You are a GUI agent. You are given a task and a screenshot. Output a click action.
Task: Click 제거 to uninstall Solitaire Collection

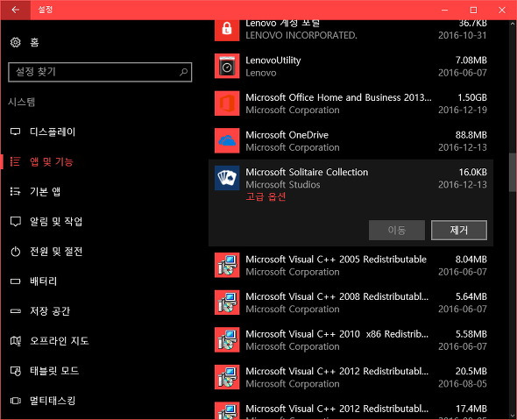[x=458, y=230]
